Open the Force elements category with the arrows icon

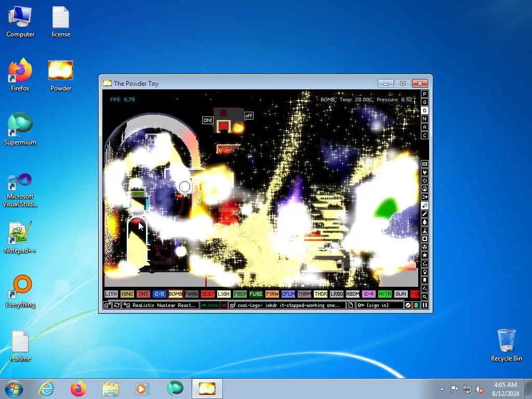[x=424, y=197]
